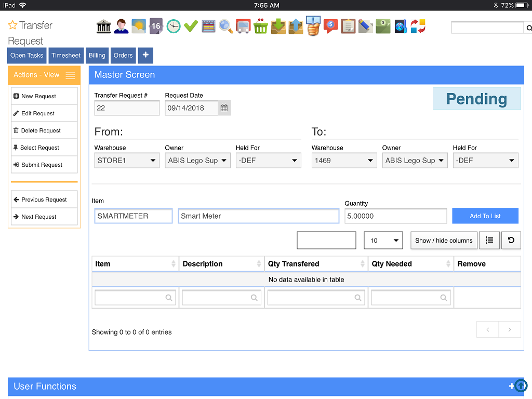
Task: Click the bank building icon in toolbar
Action: [104, 26]
